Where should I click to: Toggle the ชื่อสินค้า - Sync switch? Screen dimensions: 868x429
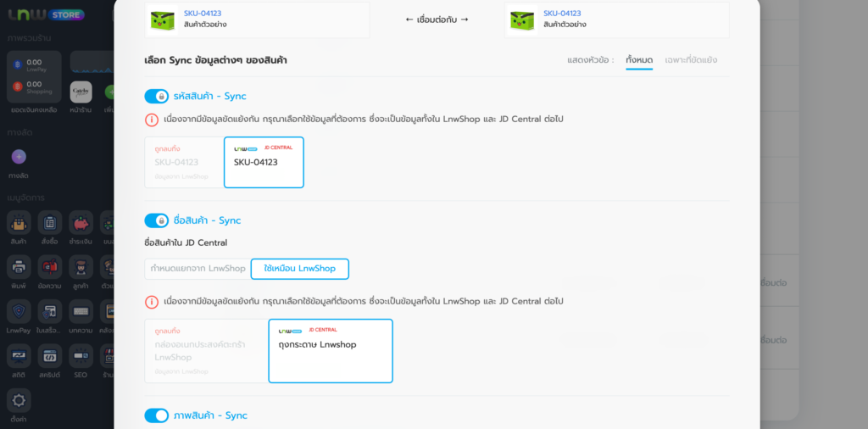[x=157, y=220]
